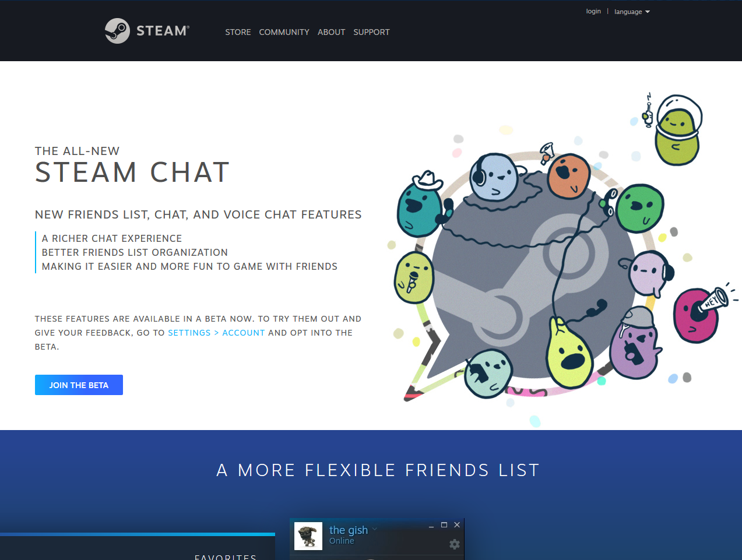Click the maximize icon of friends window
Viewport: 742px width, 560px height.
[x=444, y=525]
